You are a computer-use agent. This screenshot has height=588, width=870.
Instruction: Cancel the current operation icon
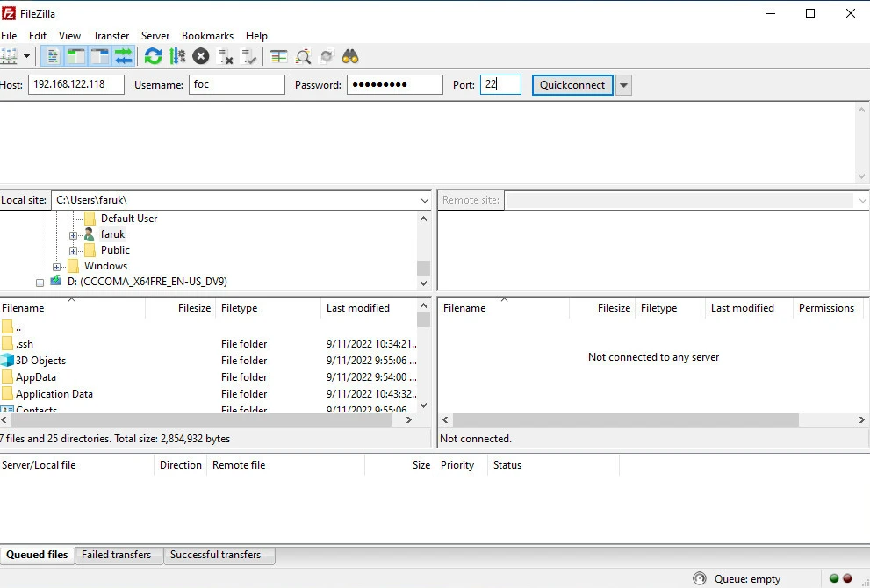201,56
